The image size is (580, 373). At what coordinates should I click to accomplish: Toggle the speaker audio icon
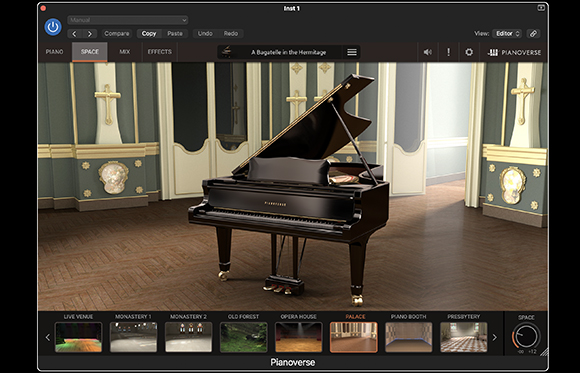tap(428, 52)
